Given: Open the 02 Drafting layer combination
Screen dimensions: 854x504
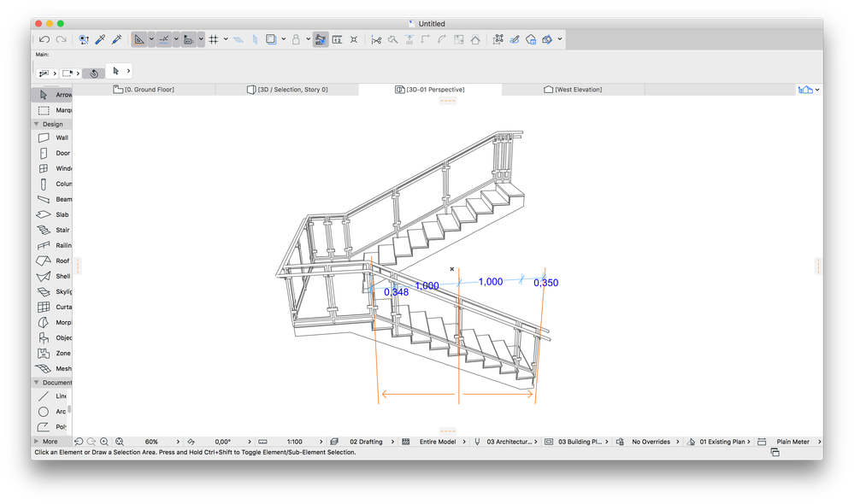Looking at the screenshot, I should (366, 442).
